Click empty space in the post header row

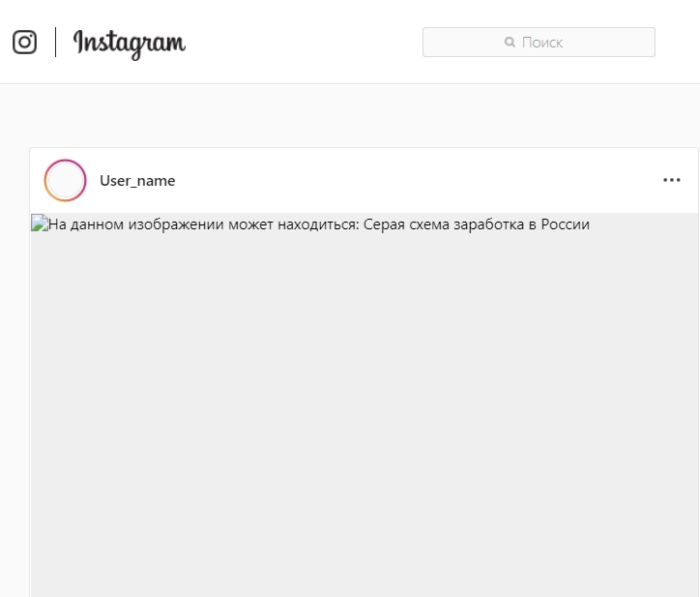tap(415, 180)
